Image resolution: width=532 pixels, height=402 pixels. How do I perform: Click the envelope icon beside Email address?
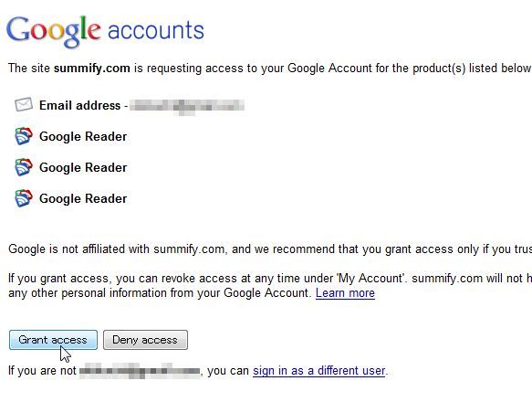click(24, 105)
